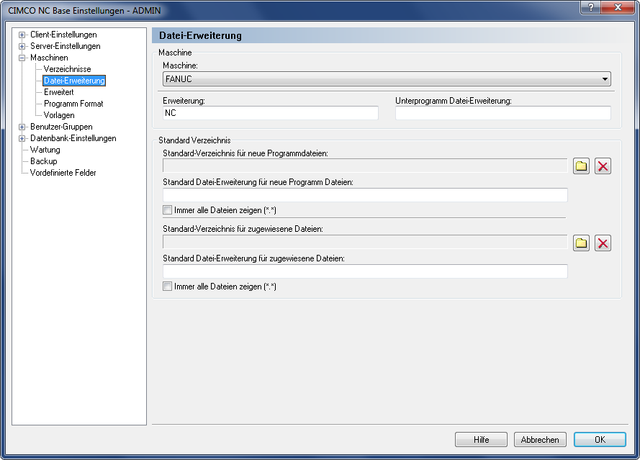Select Vorlagen under Maschinen
This screenshot has height=460, width=640.
click(x=59, y=115)
